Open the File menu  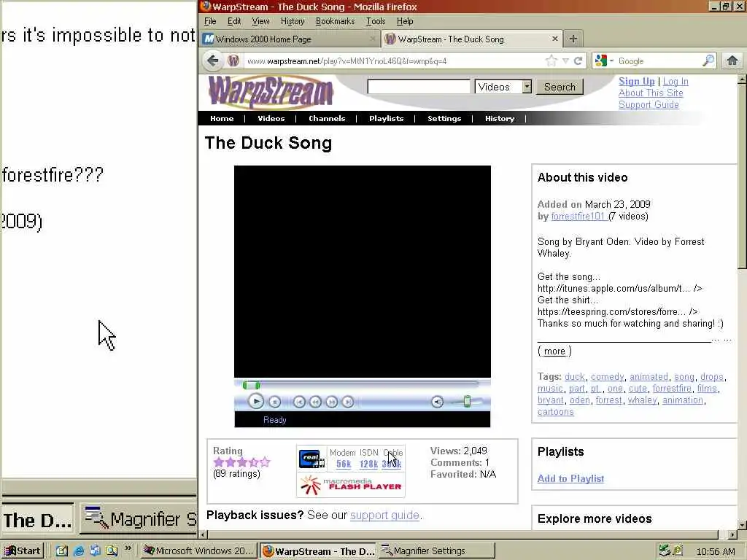(x=210, y=21)
